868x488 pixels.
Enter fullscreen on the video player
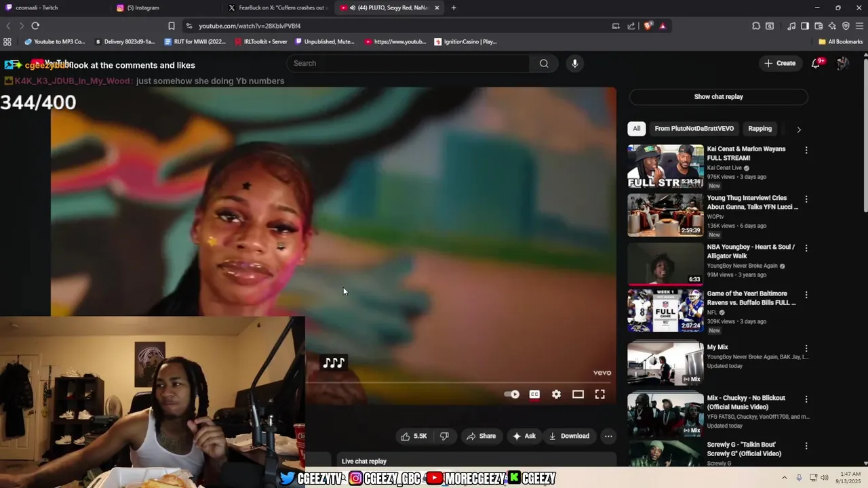click(x=600, y=394)
